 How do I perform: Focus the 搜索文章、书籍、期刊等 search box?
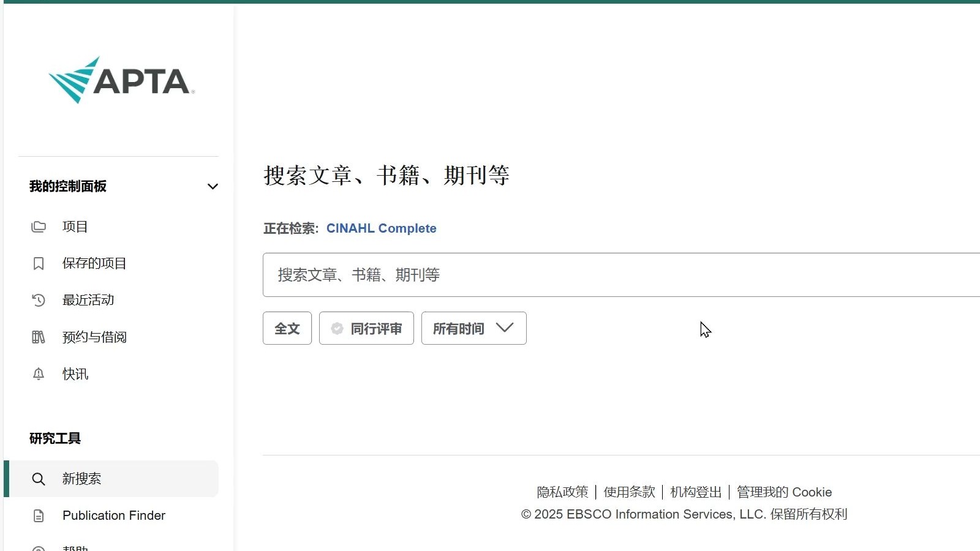point(621,275)
